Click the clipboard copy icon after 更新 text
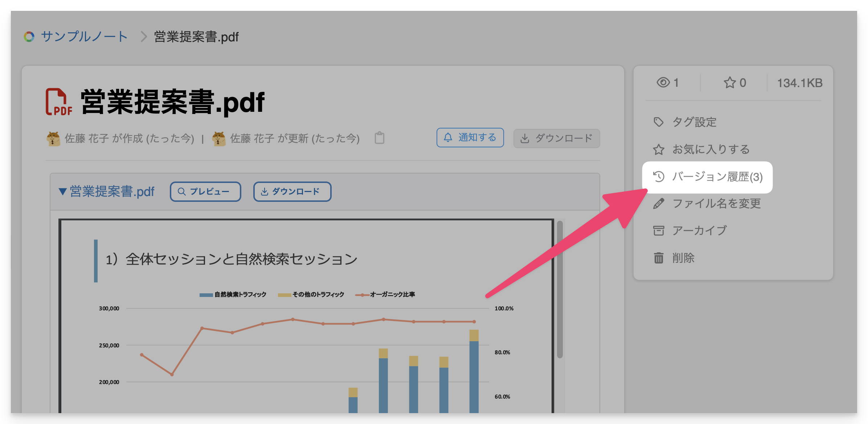The width and height of the screenshot is (868, 424). (x=380, y=138)
